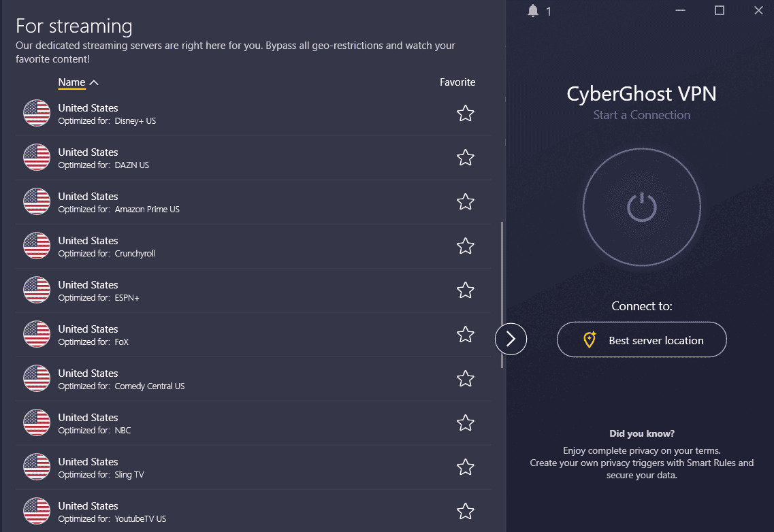Select the server optimized for Amazon Prime US
Screen dimensions: 774x532
point(253,202)
